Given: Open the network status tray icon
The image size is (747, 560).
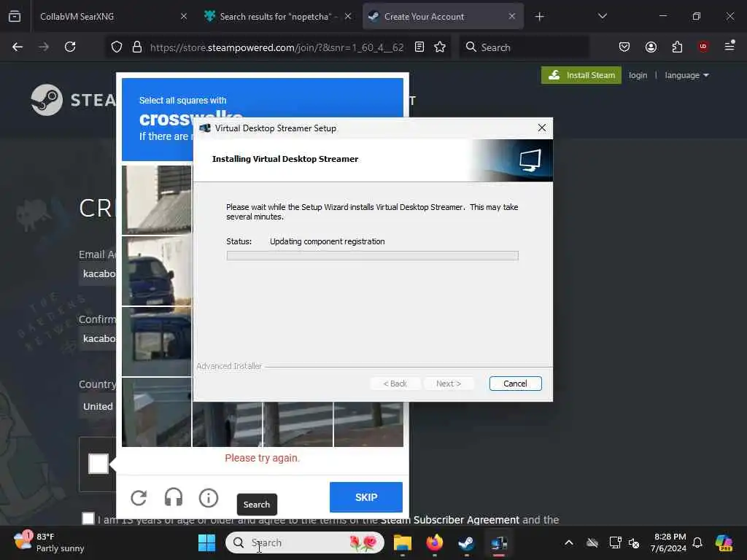Looking at the screenshot, I should [615, 542].
